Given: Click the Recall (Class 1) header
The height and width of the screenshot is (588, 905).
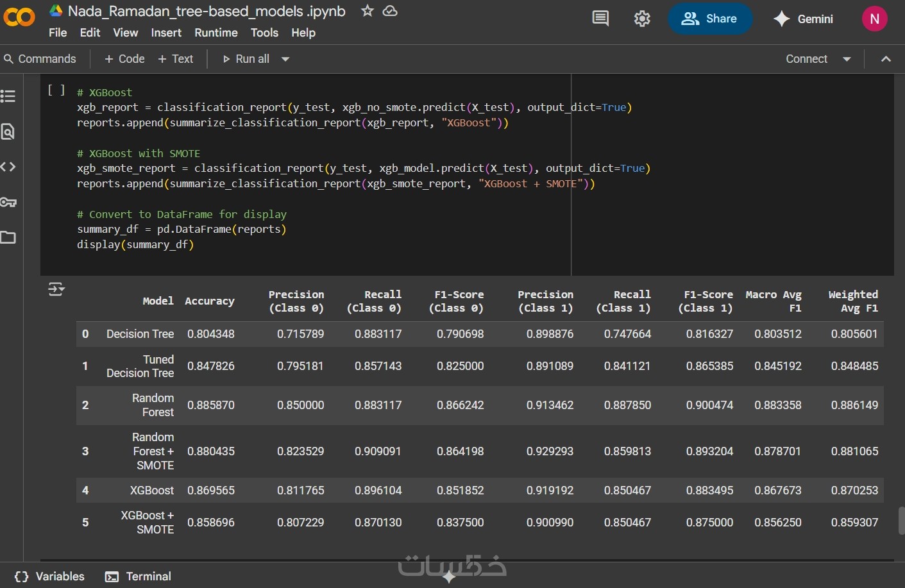Looking at the screenshot, I should coord(623,301).
